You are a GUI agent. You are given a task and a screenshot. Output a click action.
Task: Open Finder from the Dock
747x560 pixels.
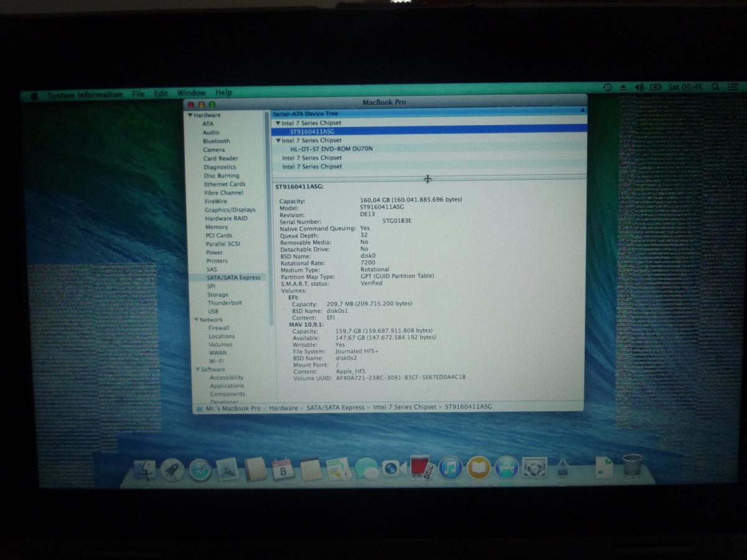(x=145, y=470)
